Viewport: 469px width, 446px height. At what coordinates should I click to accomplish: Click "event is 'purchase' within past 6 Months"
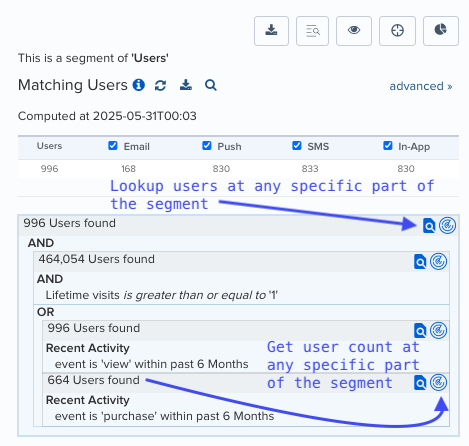tap(164, 416)
